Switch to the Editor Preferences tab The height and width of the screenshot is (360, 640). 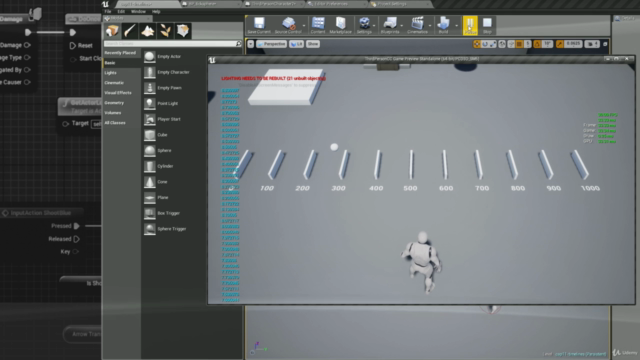[336, 4]
